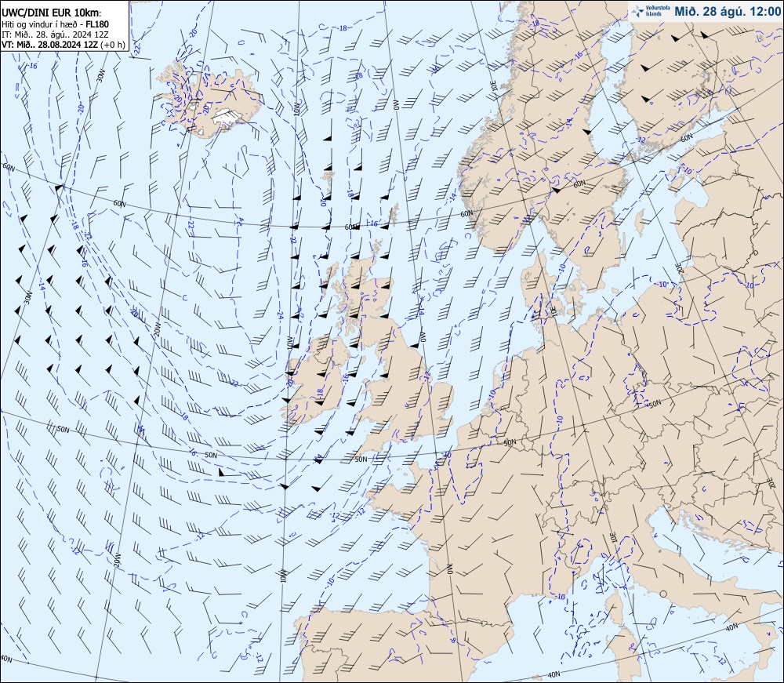This screenshot has height=683, width=784.
Task: Select the 'Hiti og vindur í hæð - FL180' line
Action: pos(55,24)
